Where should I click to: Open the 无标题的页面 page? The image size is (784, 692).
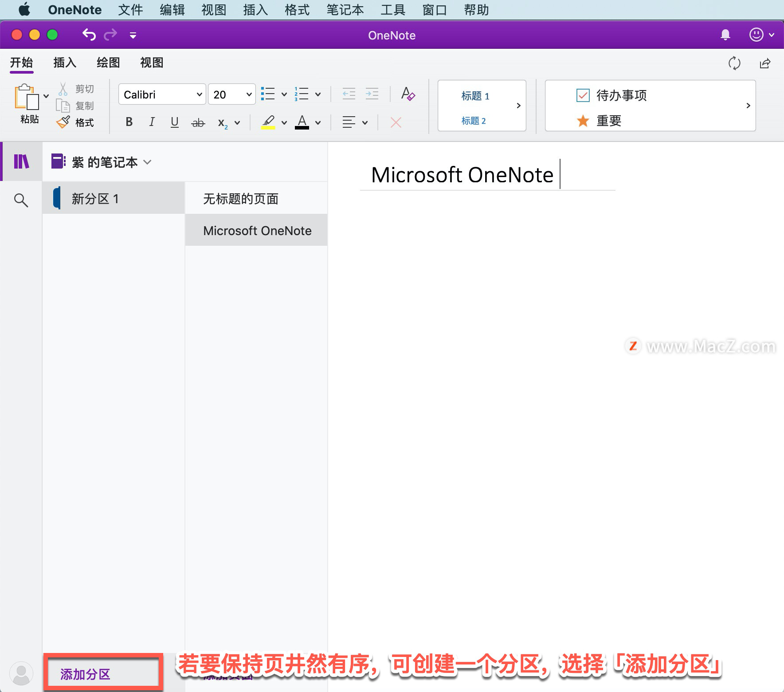(x=256, y=198)
